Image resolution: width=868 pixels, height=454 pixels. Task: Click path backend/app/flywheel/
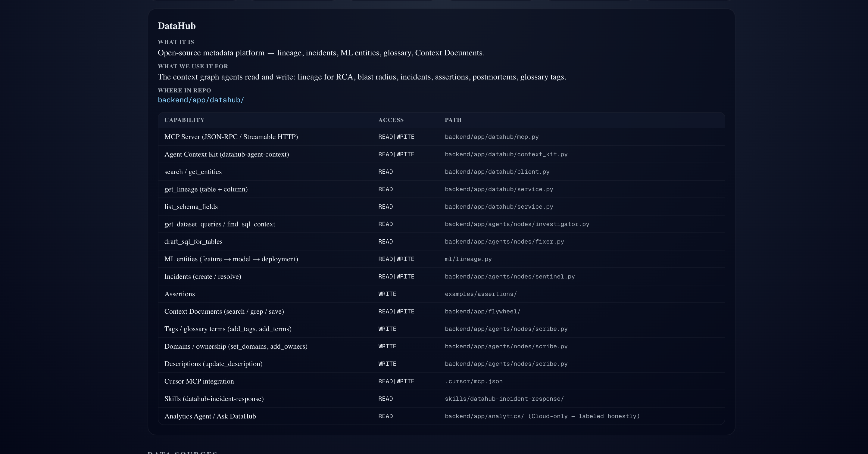point(482,312)
